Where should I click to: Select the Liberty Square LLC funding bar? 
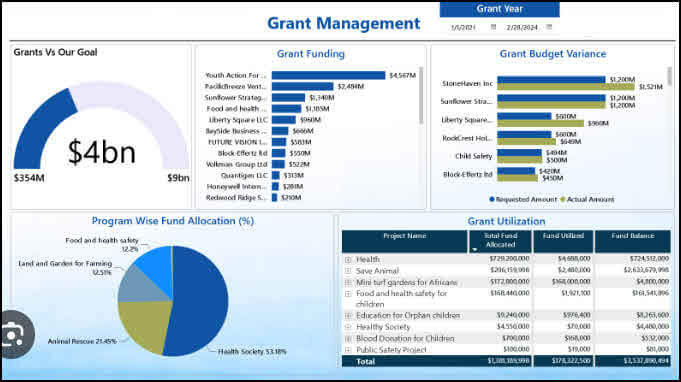pos(284,120)
